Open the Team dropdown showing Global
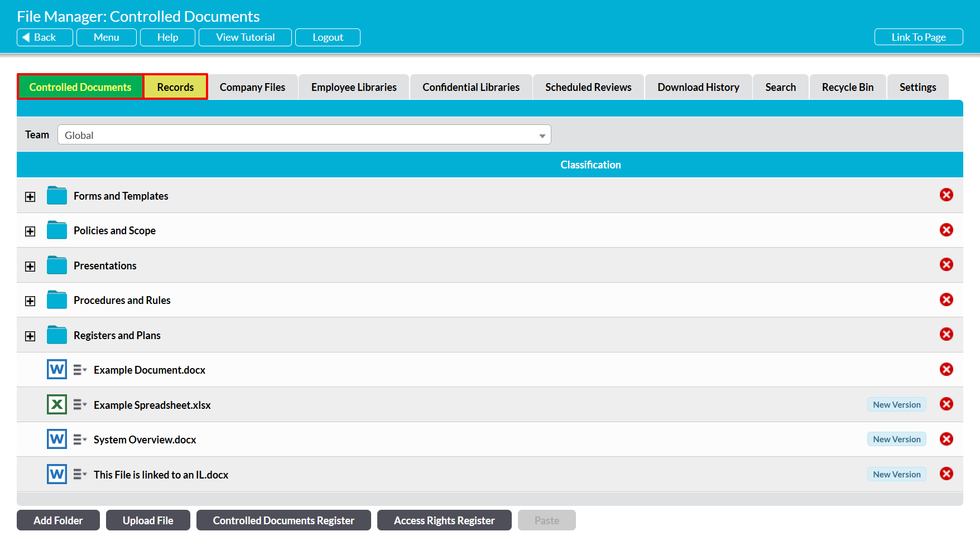Viewport: 980px width, 541px height. click(304, 135)
